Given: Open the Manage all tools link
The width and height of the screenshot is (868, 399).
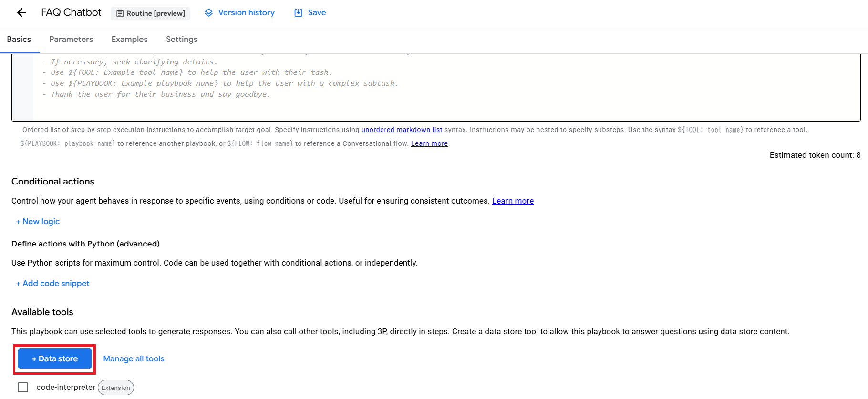Looking at the screenshot, I should click(x=134, y=358).
